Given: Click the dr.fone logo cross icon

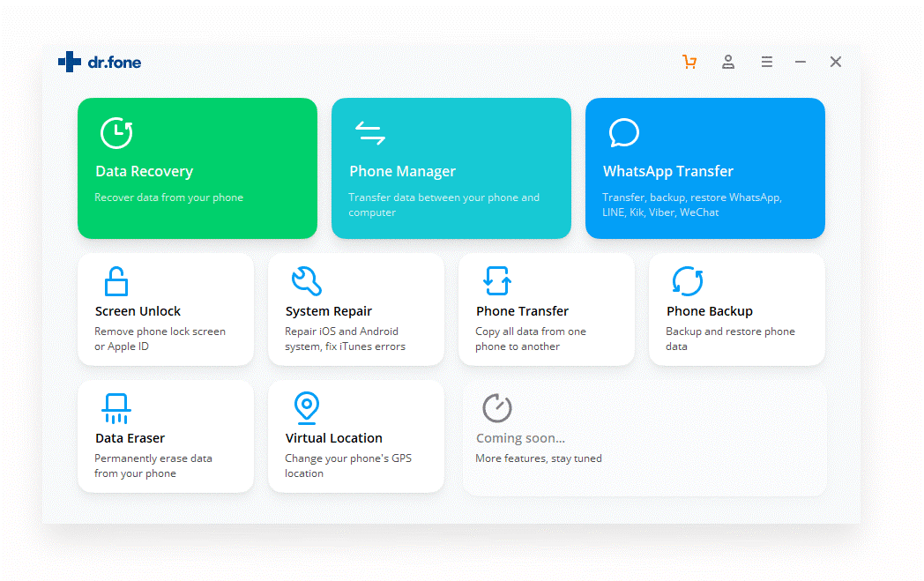Looking at the screenshot, I should pyautogui.click(x=70, y=62).
